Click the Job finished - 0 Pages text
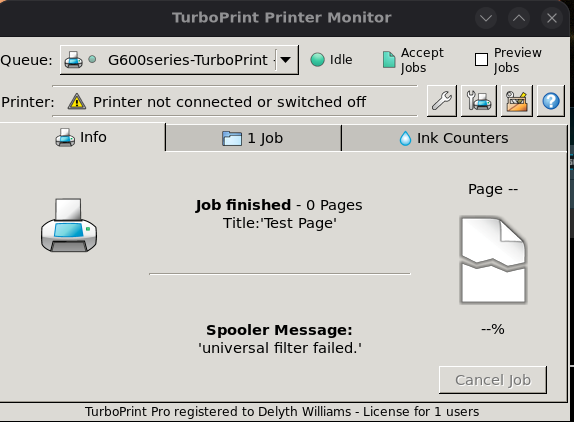The image size is (574, 422). [279, 205]
